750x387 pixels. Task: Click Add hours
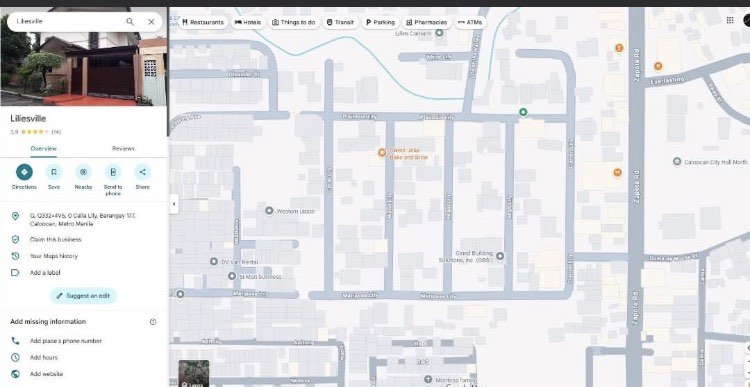(x=44, y=357)
